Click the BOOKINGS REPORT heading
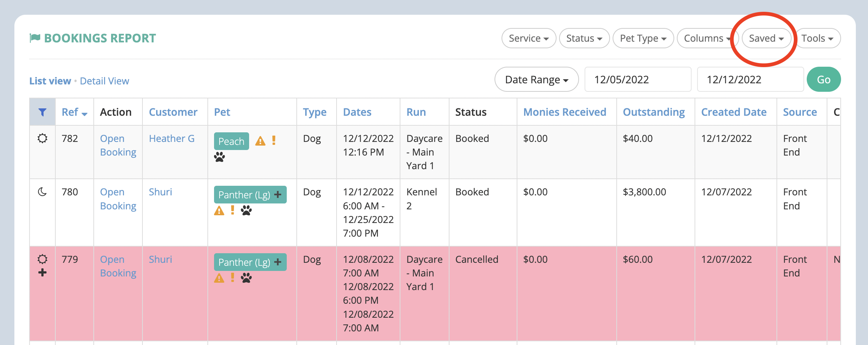868x345 pixels. (100, 38)
